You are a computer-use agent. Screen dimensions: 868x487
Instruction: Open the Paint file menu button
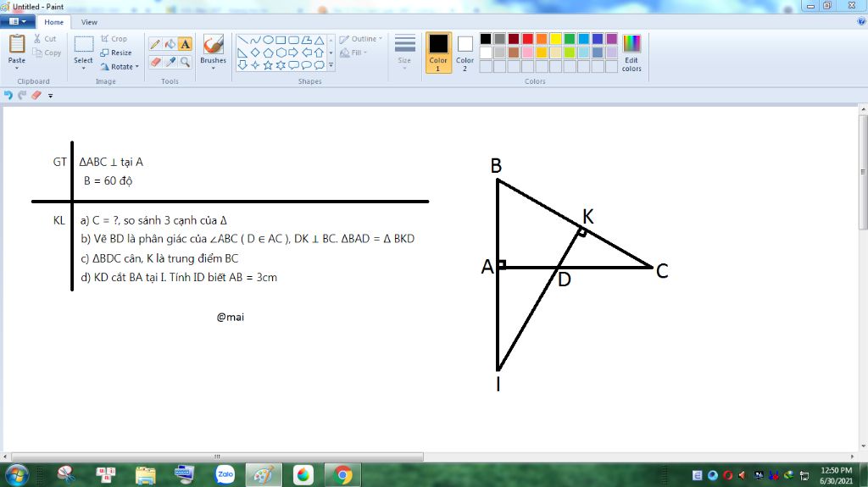[x=18, y=21]
